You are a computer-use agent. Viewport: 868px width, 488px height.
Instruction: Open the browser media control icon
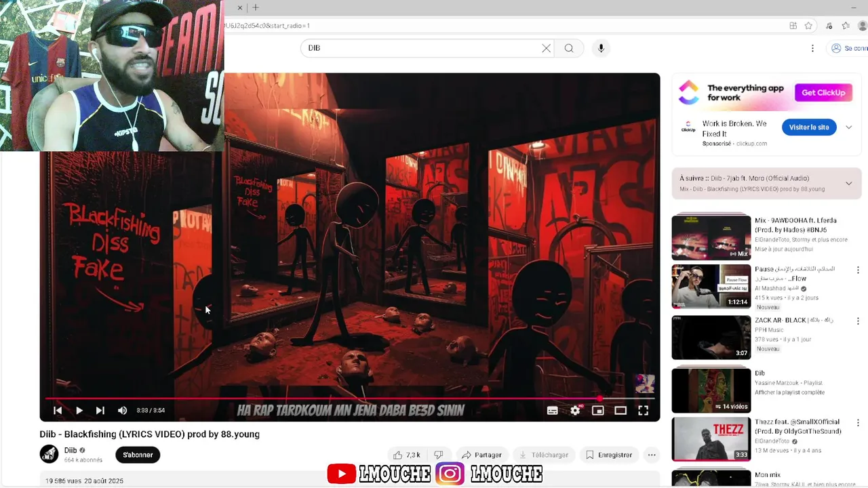pyautogui.click(x=829, y=26)
